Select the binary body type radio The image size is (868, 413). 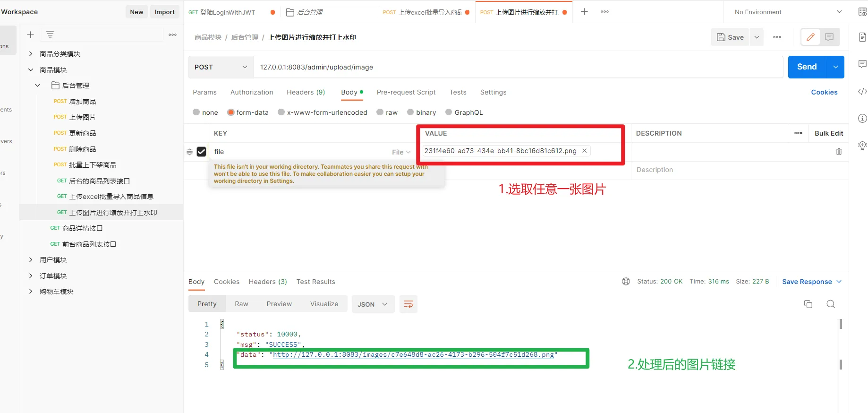(x=410, y=112)
